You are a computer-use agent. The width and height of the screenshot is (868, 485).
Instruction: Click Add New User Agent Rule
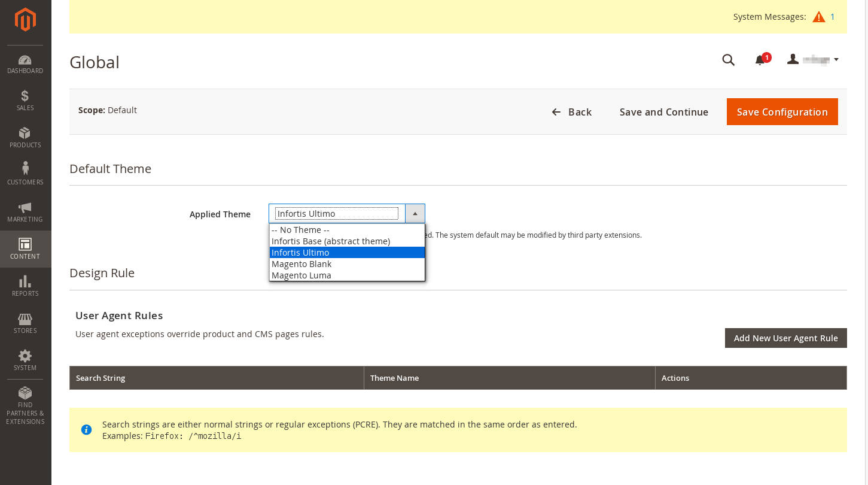point(785,338)
